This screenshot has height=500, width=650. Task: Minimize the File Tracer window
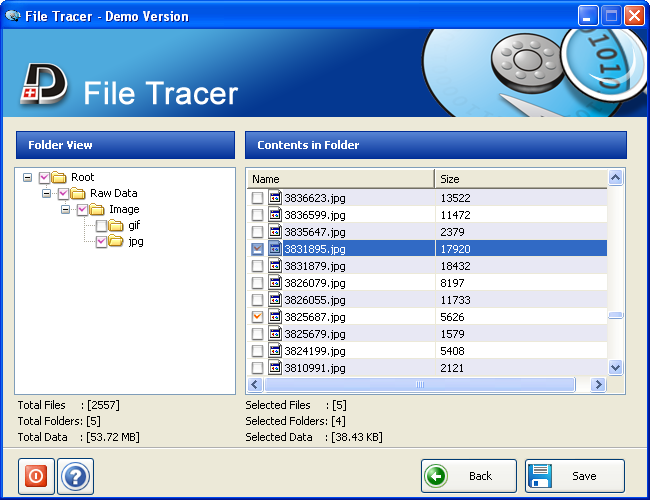click(588, 16)
